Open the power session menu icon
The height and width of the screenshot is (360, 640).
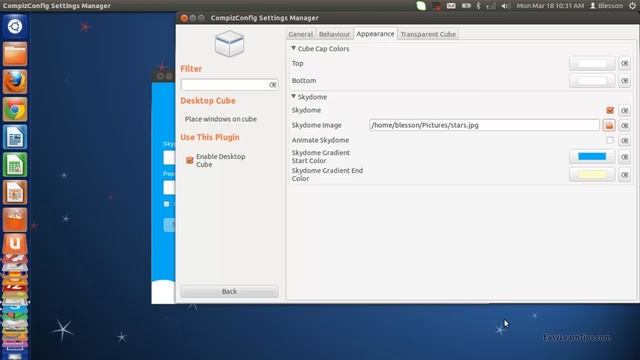coord(632,6)
